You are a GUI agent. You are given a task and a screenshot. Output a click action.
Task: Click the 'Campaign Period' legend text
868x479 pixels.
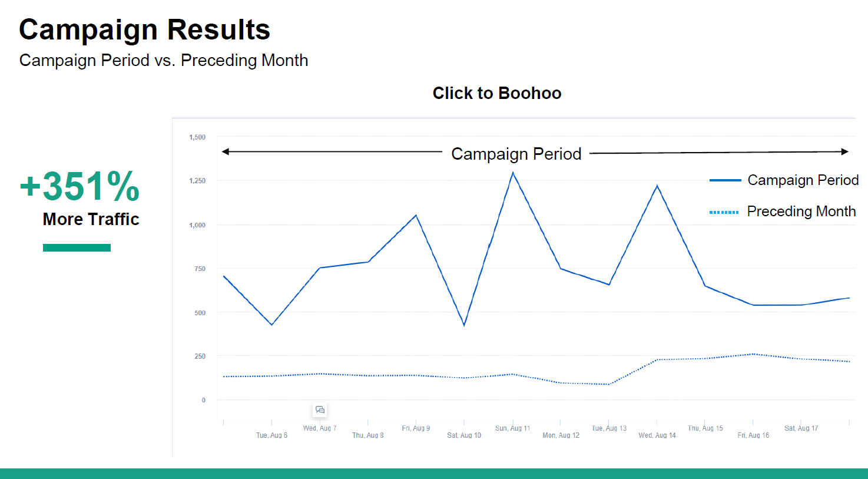[x=803, y=180]
